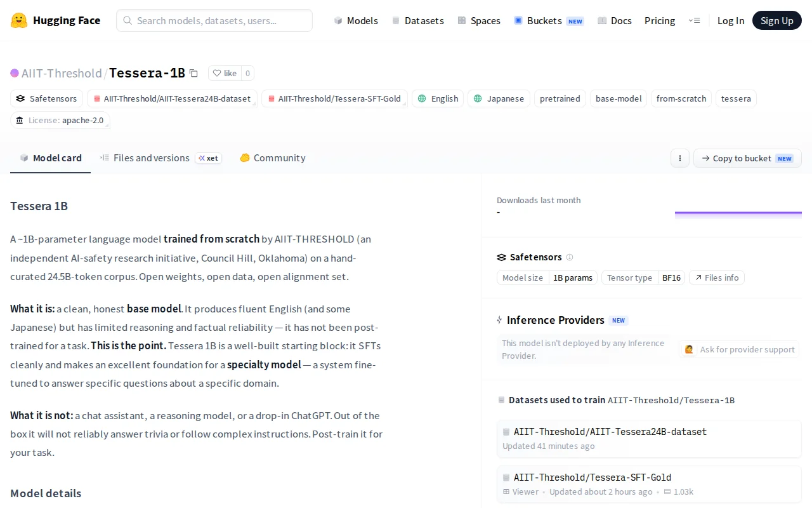
Task: Click Ask for provider support
Action: [740, 349]
